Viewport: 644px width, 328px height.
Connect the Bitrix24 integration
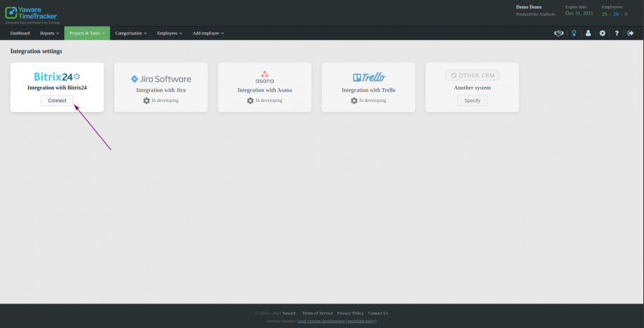click(x=57, y=101)
